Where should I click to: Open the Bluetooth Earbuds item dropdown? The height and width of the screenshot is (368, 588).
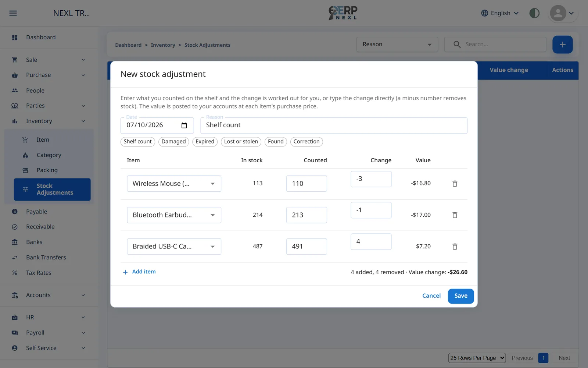(174, 215)
